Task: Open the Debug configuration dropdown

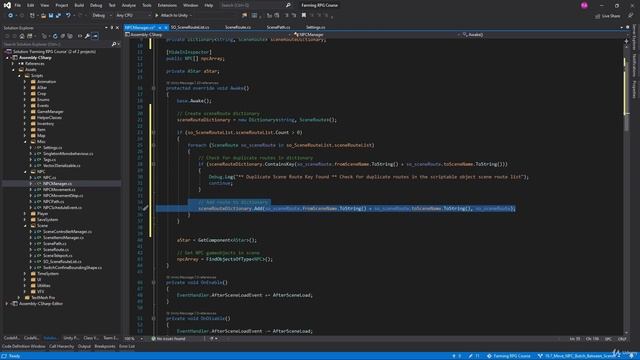Action: click(x=102, y=16)
